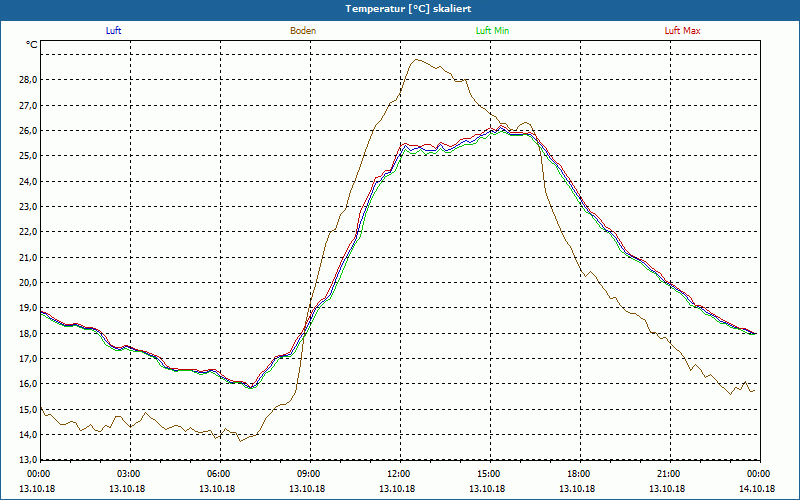Viewport: 800px width, 500px height.
Task: Click the 27,0 y-axis value
Action: click(28, 105)
